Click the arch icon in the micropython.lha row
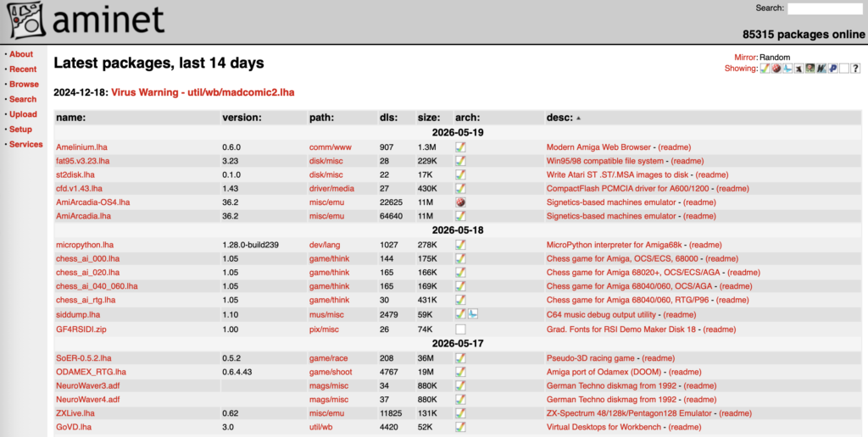Viewport: 868px width, 437px height. click(460, 245)
